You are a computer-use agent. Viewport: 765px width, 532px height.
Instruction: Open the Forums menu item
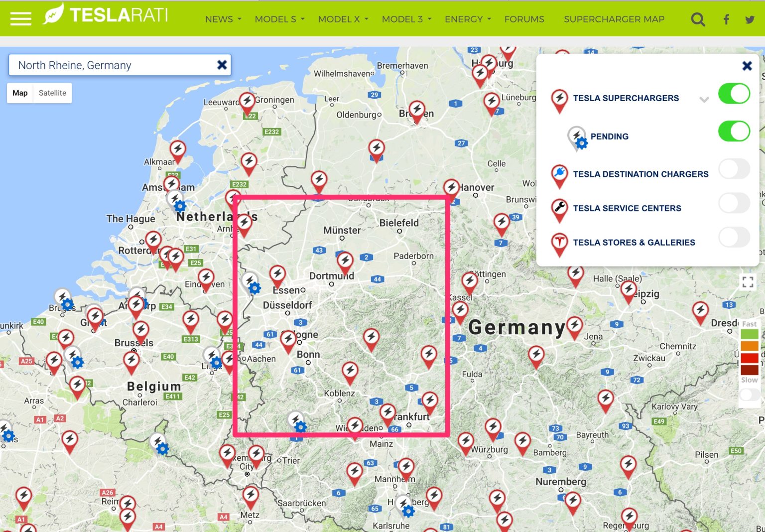point(524,19)
